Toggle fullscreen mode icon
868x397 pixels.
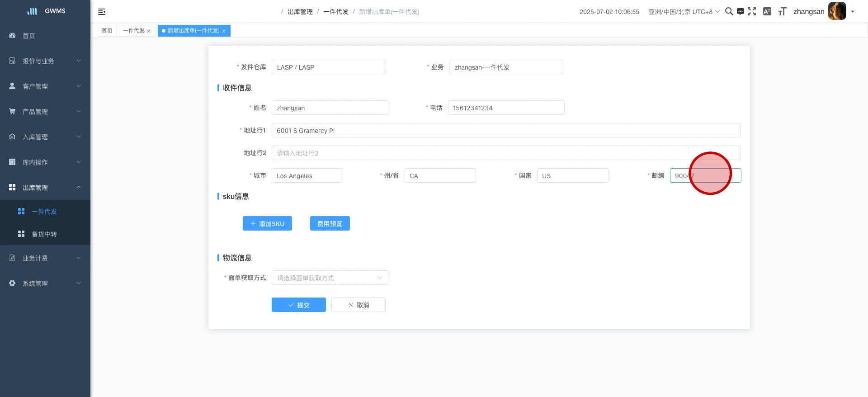[x=752, y=11]
